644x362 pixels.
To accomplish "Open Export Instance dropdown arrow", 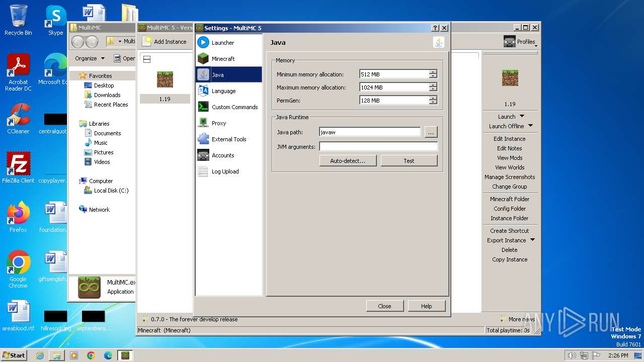I will [532, 240].
